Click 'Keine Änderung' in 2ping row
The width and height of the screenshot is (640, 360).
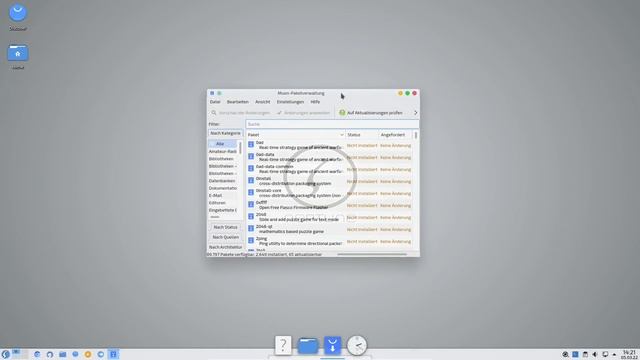click(395, 242)
